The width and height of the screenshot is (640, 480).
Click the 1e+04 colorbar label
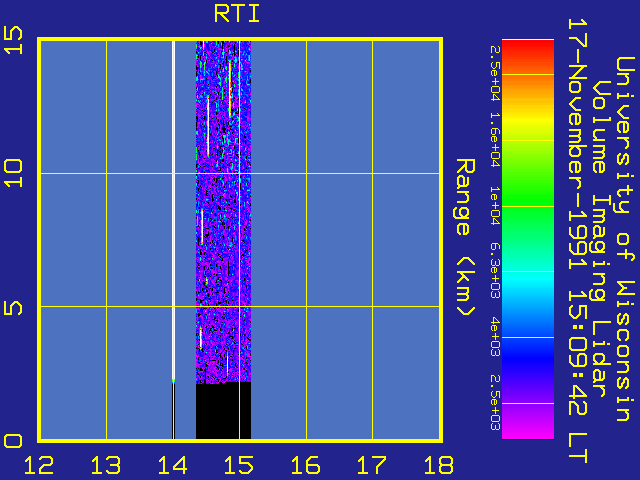pyautogui.click(x=495, y=206)
